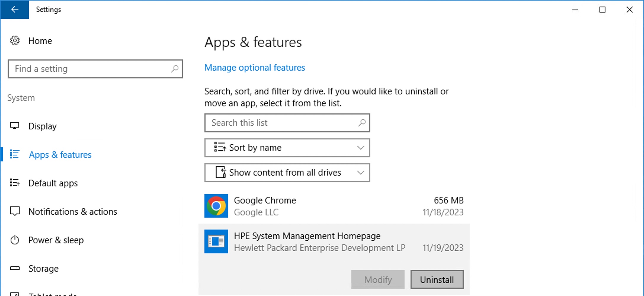Screen dimensions: 644x296
Task: Select the Default apps icon
Action: coord(15,183)
